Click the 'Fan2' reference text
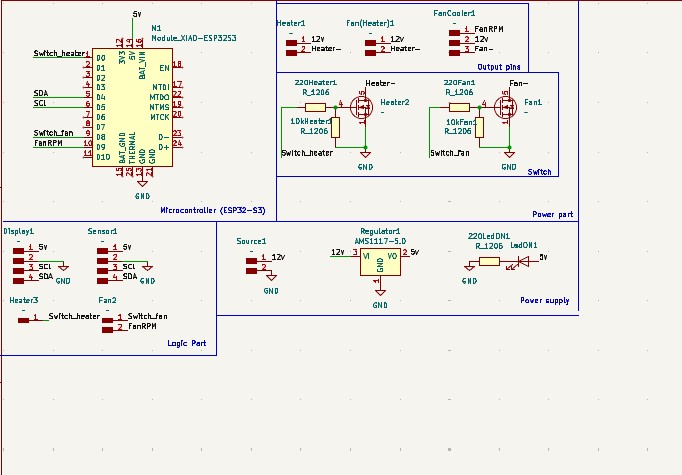This screenshot has width=682, height=475. 107,300
